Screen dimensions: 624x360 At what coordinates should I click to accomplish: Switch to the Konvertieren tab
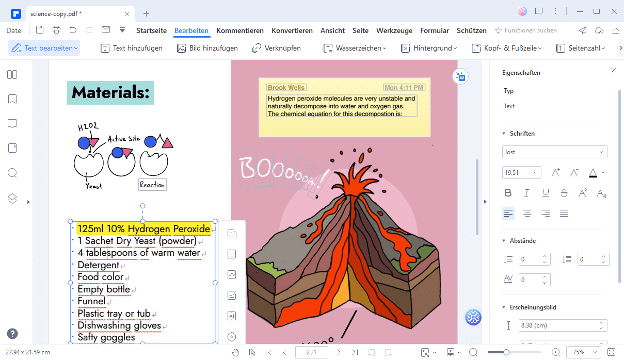(x=292, y=31)
